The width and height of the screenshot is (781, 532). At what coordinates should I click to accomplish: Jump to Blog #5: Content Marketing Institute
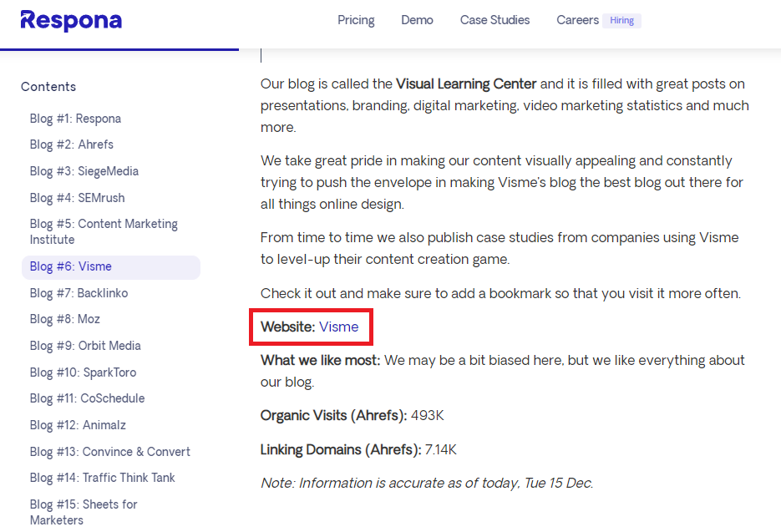(104, 231)
